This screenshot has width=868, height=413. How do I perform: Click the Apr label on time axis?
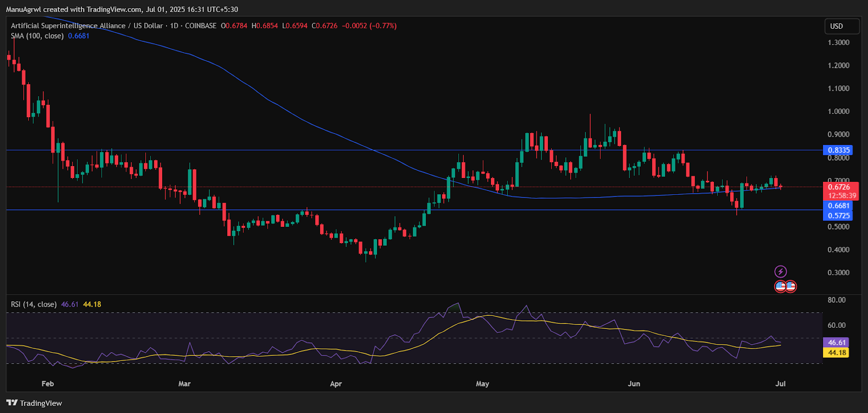point(336,384)
